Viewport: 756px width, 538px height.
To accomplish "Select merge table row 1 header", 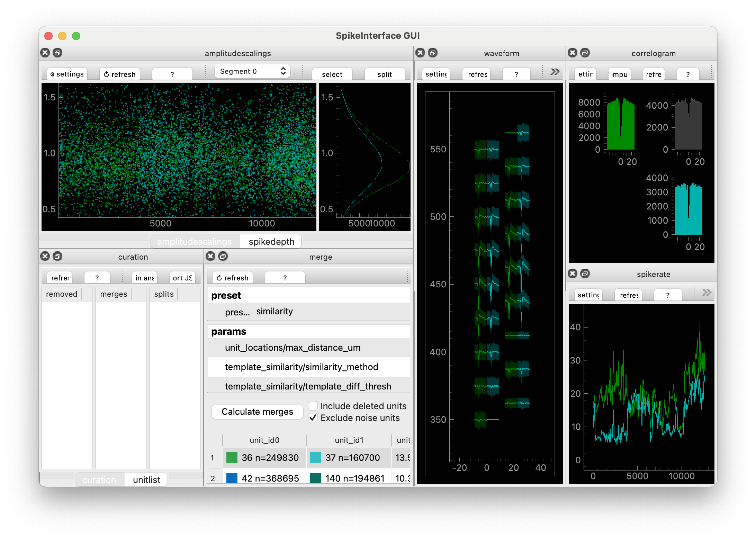I will pyautogui.click(x=215, y=458).
